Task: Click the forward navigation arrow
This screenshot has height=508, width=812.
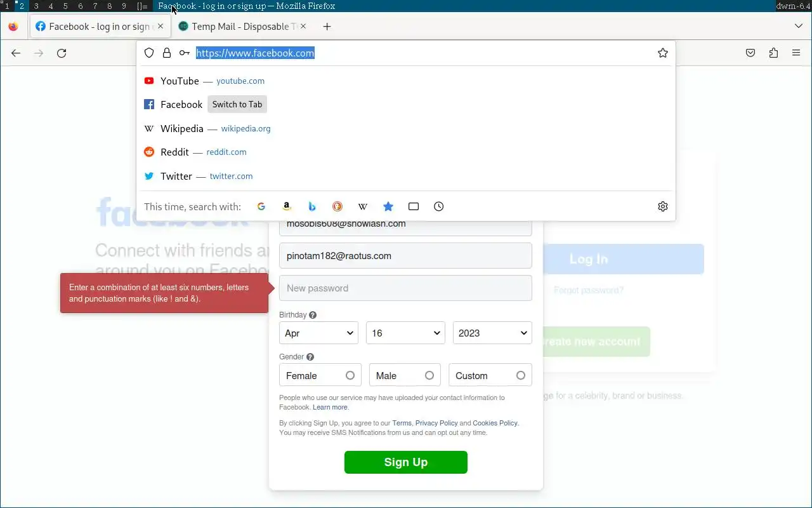Action: point(39,53)
